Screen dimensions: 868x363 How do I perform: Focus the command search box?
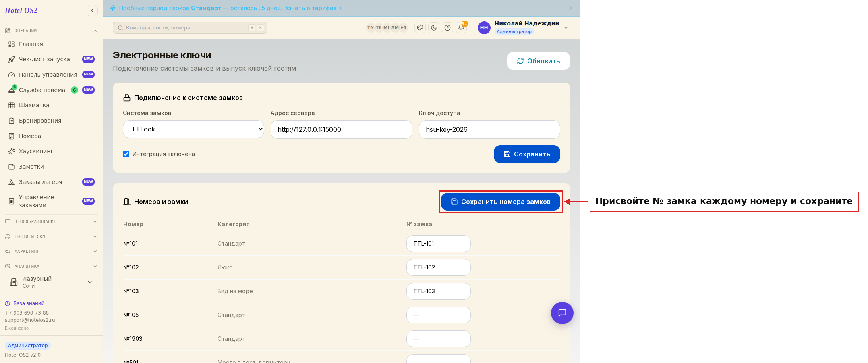190,28
